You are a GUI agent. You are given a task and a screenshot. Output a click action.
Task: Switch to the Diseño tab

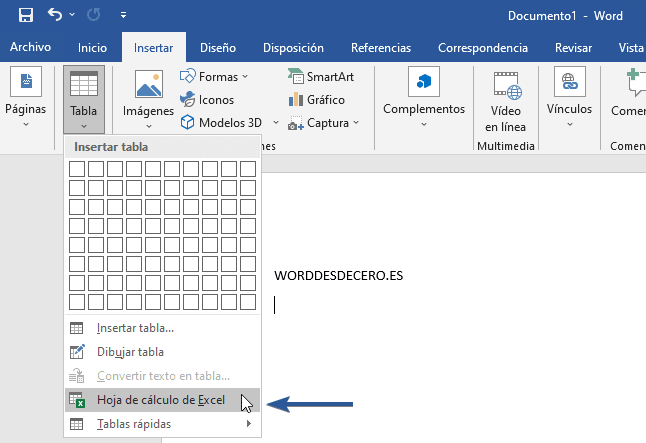pyautogui.click(x=218, y=48)
